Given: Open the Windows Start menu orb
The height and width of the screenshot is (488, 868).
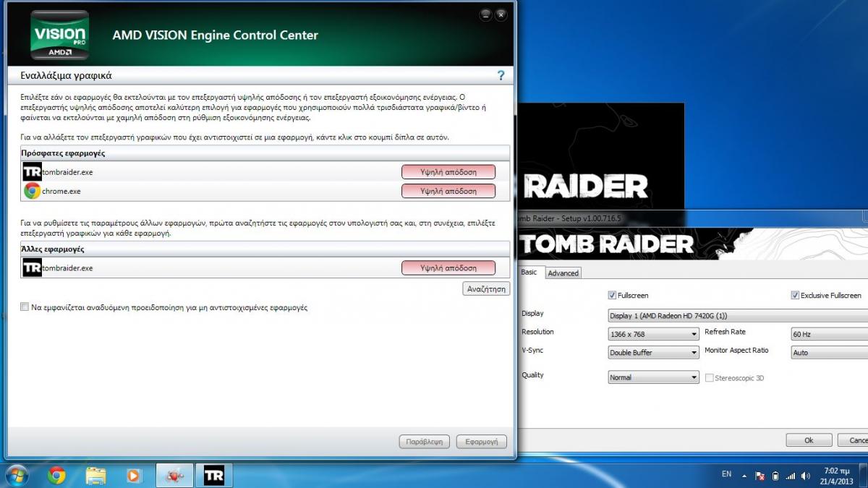Looking at the screenshot, I should point(17,475).
